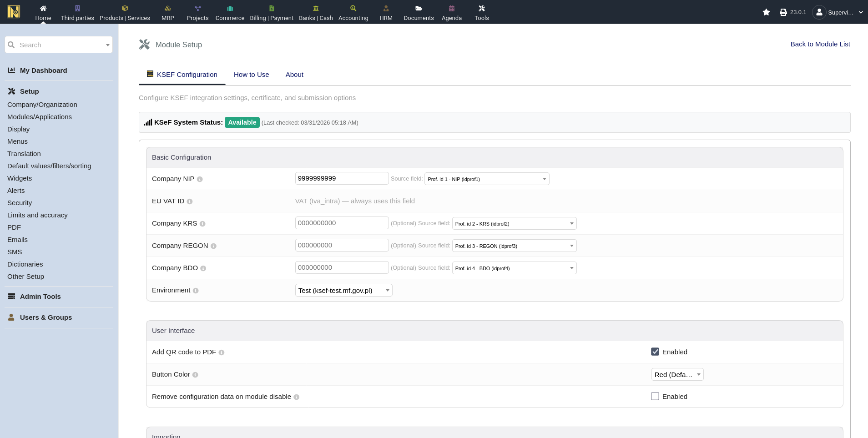Click the Home icon in top navigation
The image size is (868, 438).
coord(43,8)
